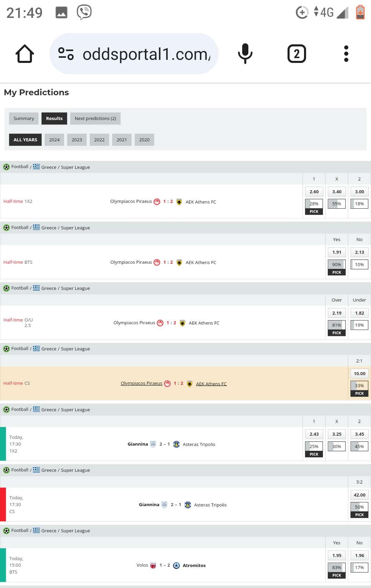Image resolution: width=371 pixels, height=588 pixels.
Task: Click the 42.00 odds for 3:2 score
Action: [359, 495]
